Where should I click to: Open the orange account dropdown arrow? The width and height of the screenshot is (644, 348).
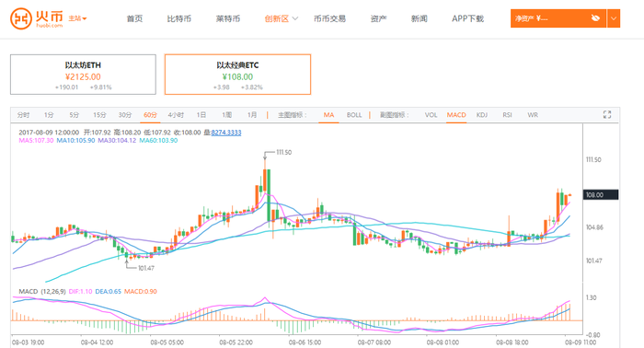tap(614, 18)
